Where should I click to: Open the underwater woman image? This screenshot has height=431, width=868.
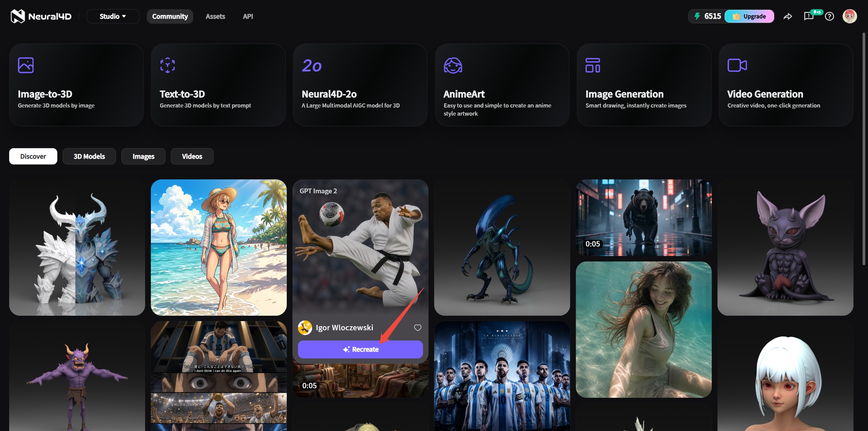(x=644, y=330)
